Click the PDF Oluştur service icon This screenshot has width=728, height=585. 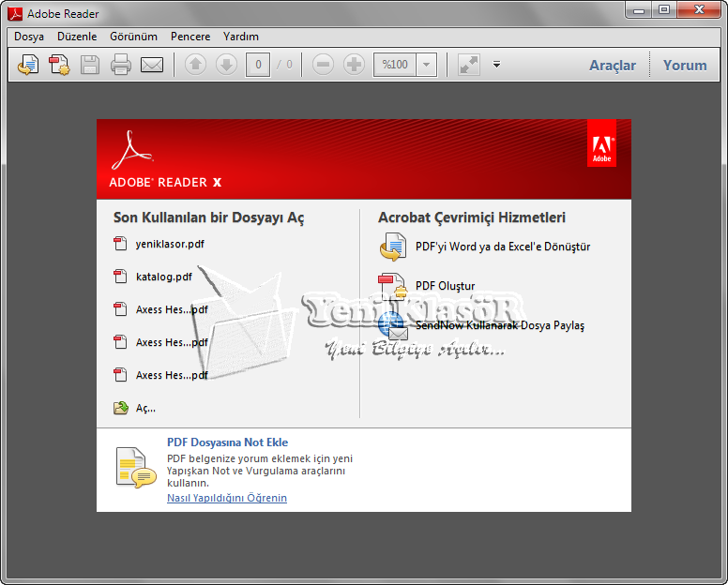[x=393, y=286]
